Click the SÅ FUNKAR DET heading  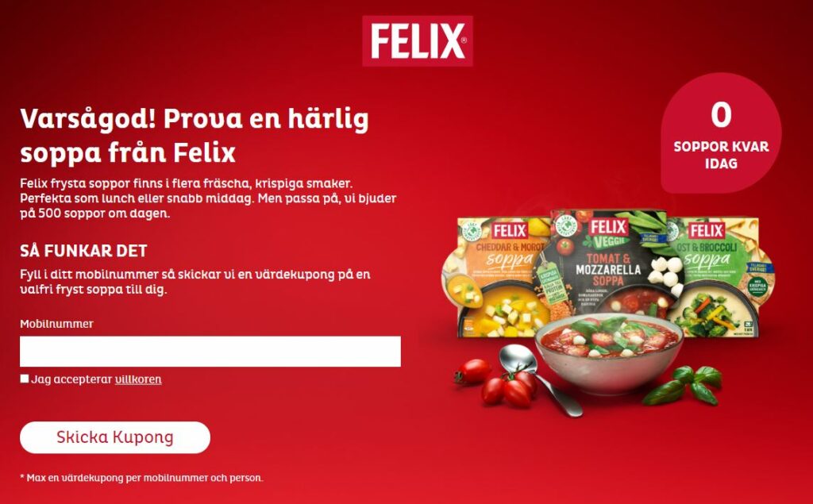click(x=83, y=251)
